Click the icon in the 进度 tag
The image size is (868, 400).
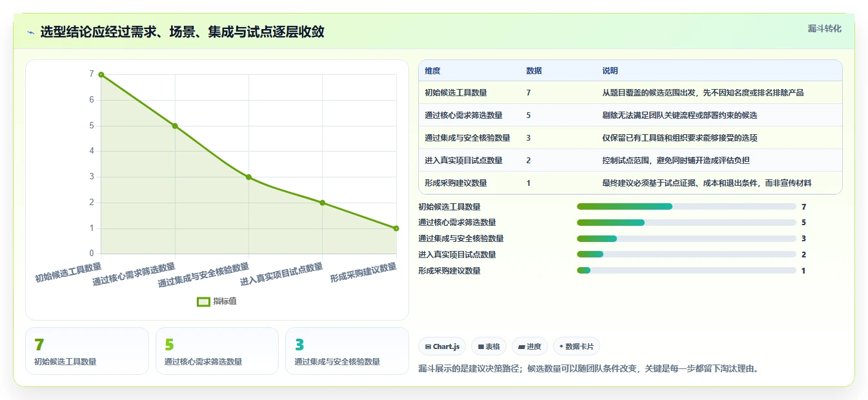tap(521, 346)
